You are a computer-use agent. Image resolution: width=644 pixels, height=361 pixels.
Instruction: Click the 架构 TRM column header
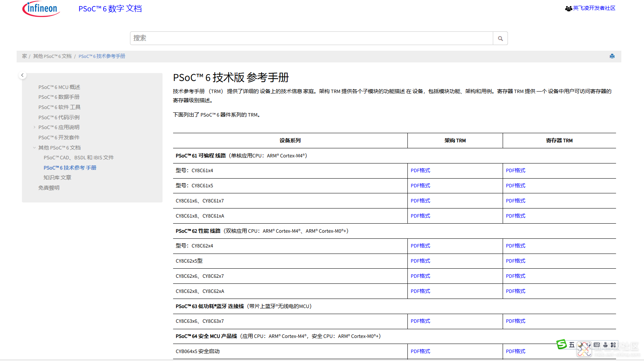click(x=455, y=140)
